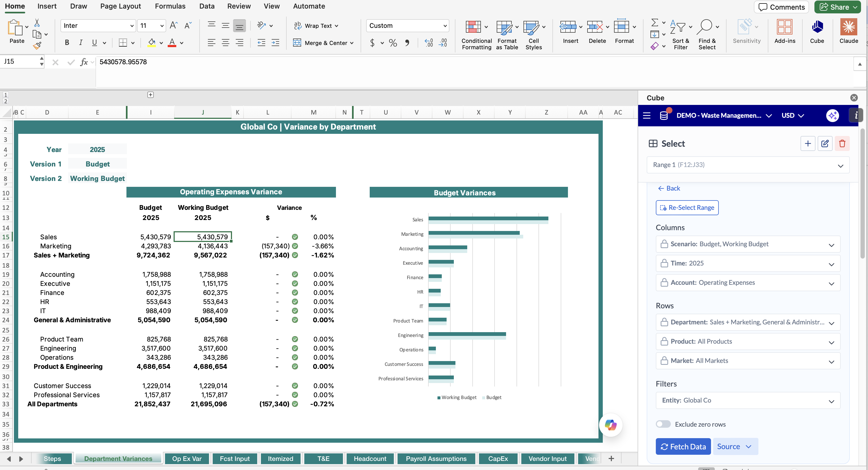Open Conditional Formatting
The height and width of the screenshot is (470, 868).
click(x=476, y=35)
